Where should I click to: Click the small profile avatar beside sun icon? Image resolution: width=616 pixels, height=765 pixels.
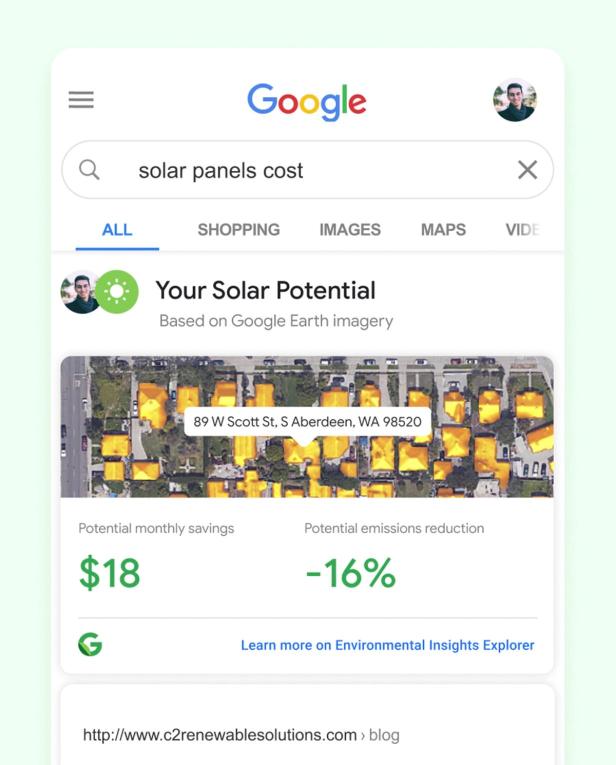(80, 292)
